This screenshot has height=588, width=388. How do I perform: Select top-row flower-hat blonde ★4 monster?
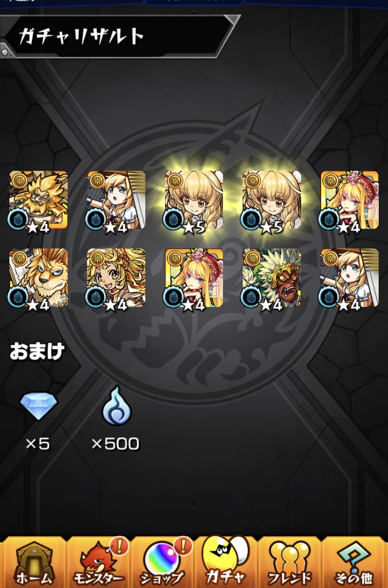pos(349,200)
